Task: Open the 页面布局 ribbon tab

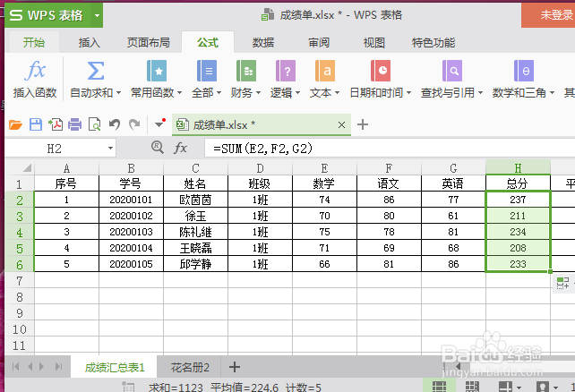Action: (148, 42)
